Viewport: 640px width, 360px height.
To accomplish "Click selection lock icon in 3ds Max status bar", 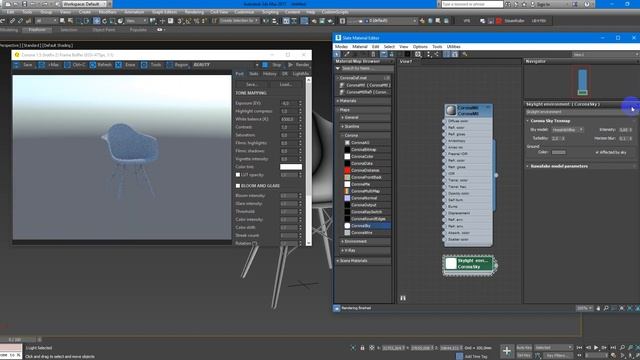I will (x=362, y=348).
